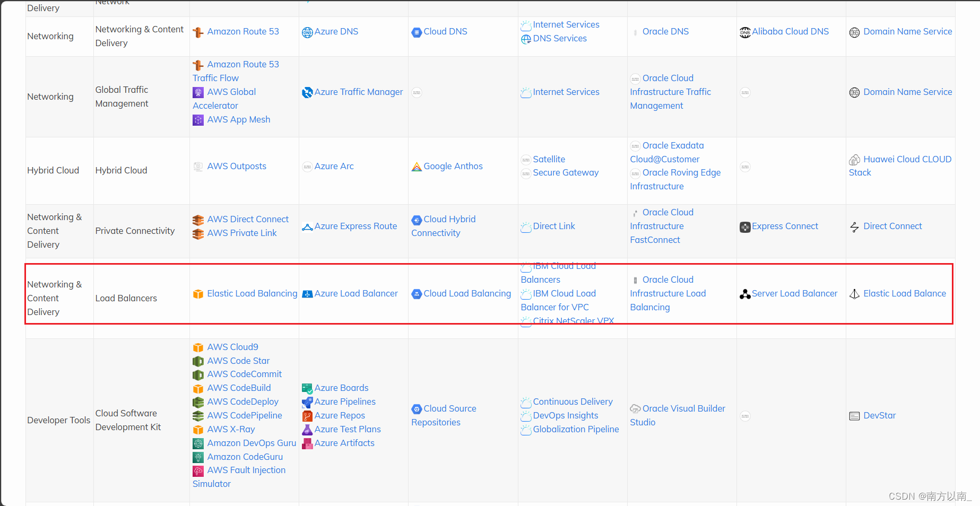
Task: Click the Amazon Route 53 icon in the DNS row
Action: (198, 32)
